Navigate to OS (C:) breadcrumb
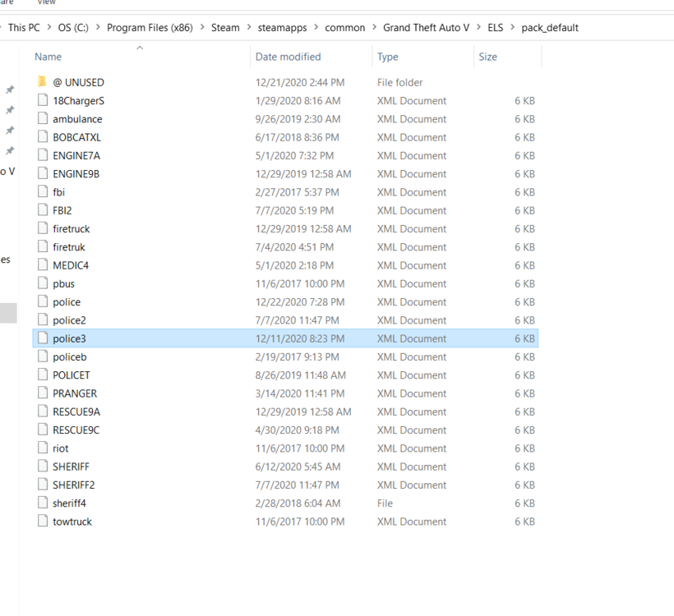This screenshot has width=674, height=616. [73, 27]
